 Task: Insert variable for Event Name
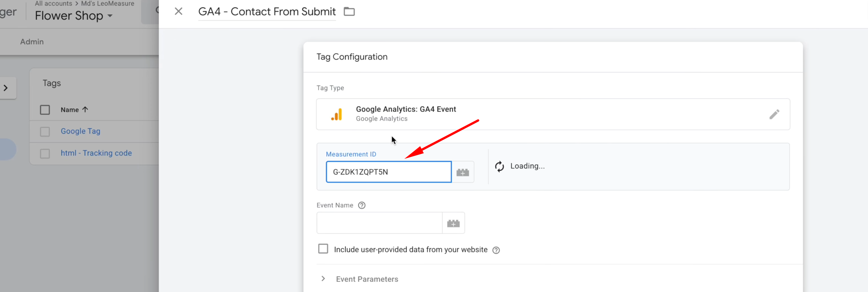tap(453, 223)
